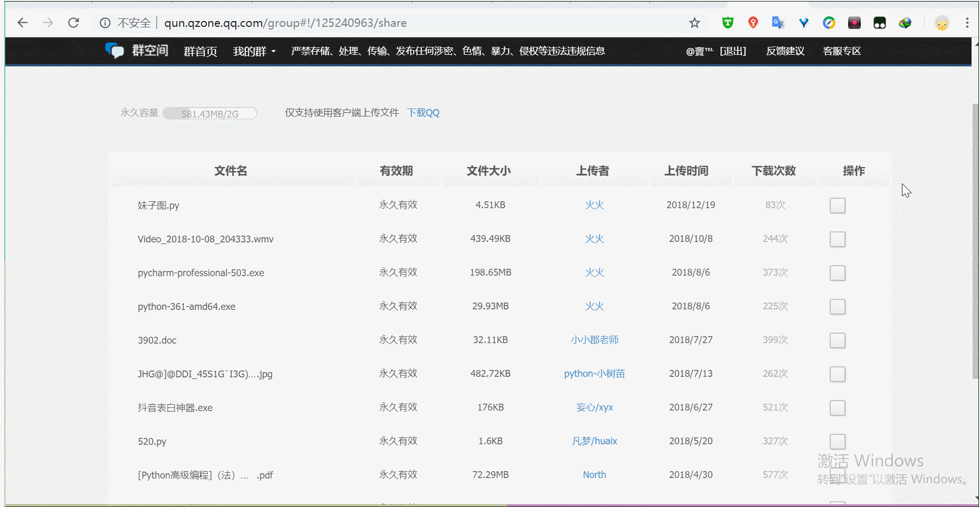Check the box for 3902.doc
The image size is (980, 507).
click(838, 340)
